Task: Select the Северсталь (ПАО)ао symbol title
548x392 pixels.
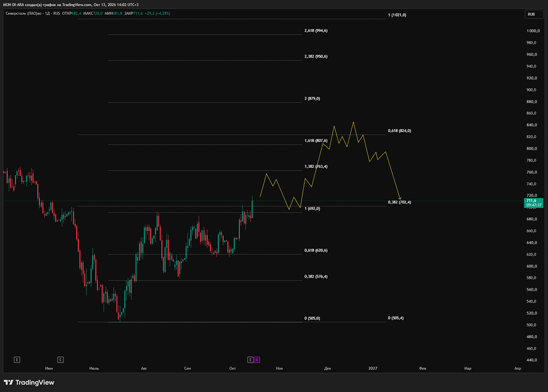Action: pos(24,13)
